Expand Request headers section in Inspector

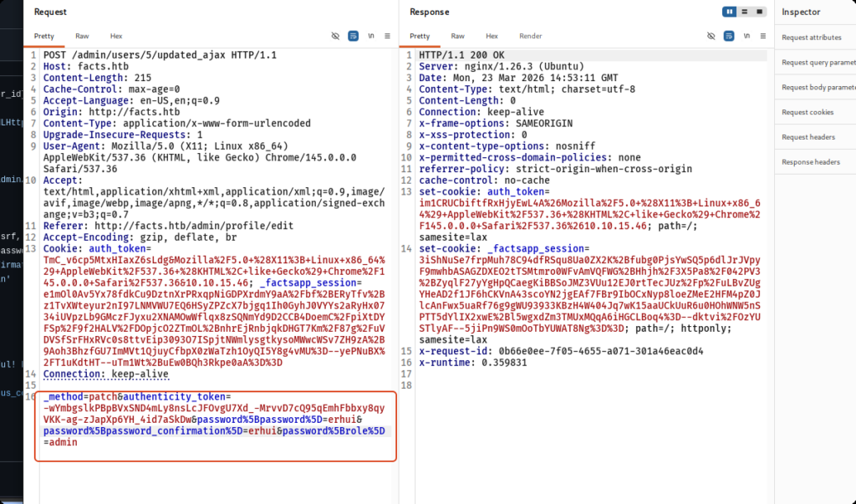pos(808,137)
